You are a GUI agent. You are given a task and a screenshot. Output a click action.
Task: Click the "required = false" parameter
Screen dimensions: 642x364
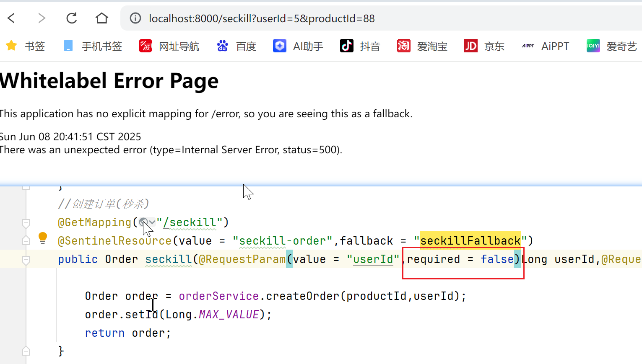tap(460, 259)
